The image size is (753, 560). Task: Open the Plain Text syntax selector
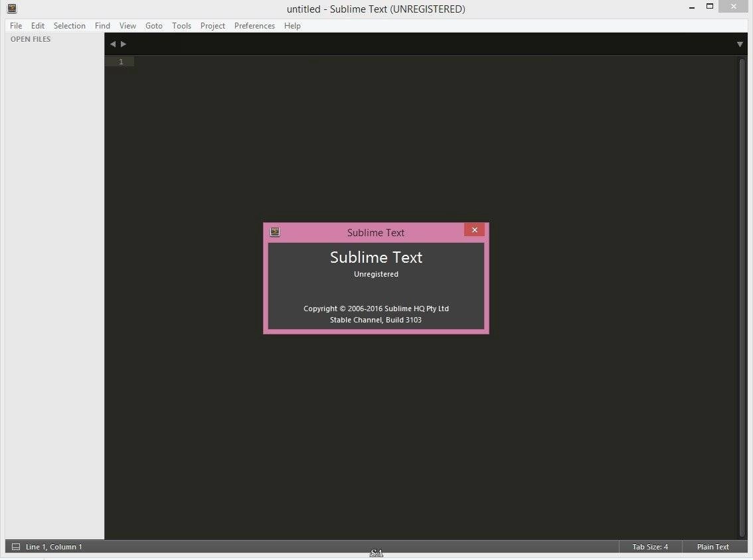click(713, 547)
